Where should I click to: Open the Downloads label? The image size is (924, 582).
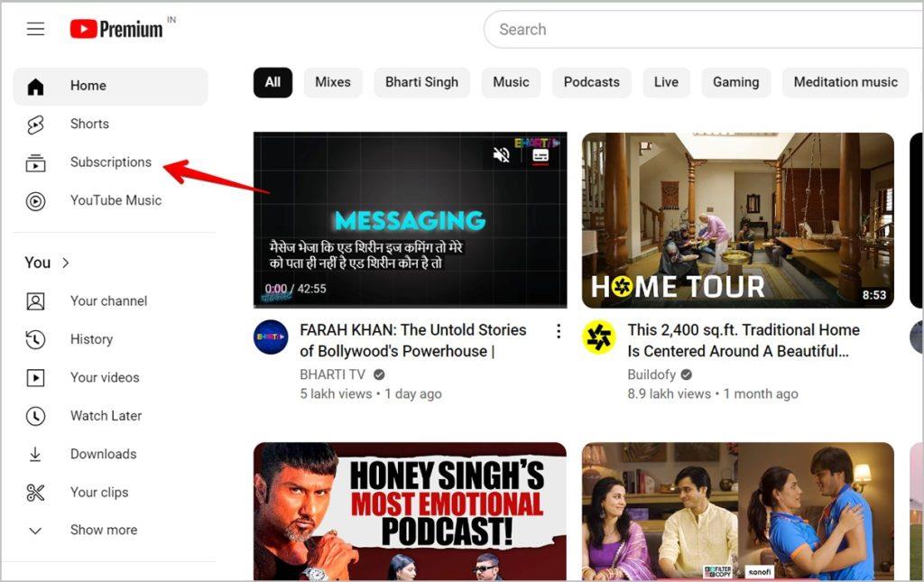(104, 454)
